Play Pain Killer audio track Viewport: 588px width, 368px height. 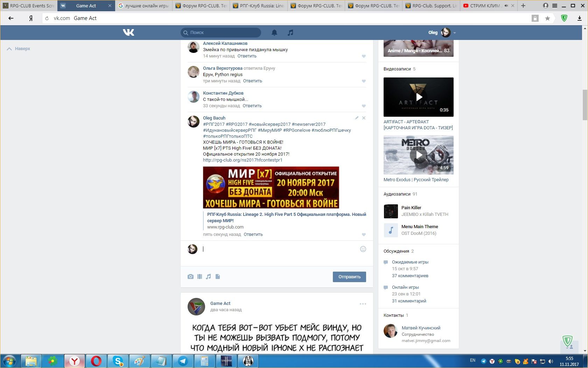point(391,211)
